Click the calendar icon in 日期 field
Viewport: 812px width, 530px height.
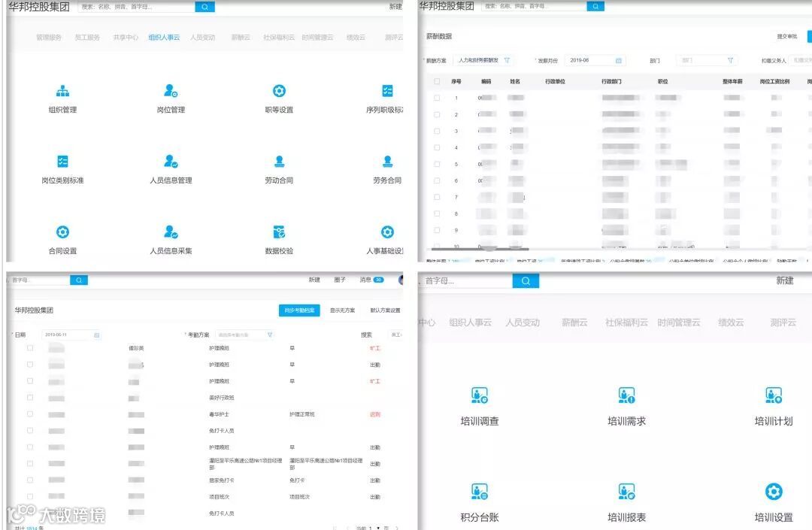pyautogui.click(x=96, y=335)
